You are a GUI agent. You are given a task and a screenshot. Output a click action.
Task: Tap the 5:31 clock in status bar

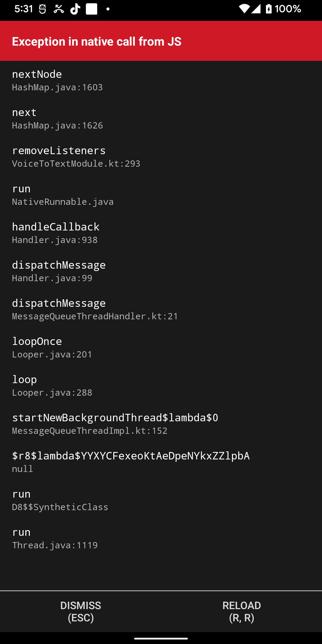(24, 9)
